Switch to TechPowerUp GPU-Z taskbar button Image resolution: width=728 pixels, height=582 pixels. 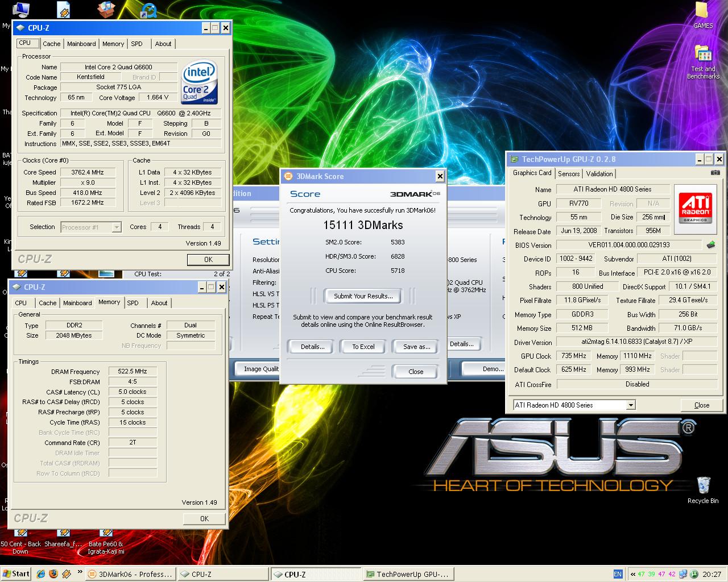tap(408, 574)
